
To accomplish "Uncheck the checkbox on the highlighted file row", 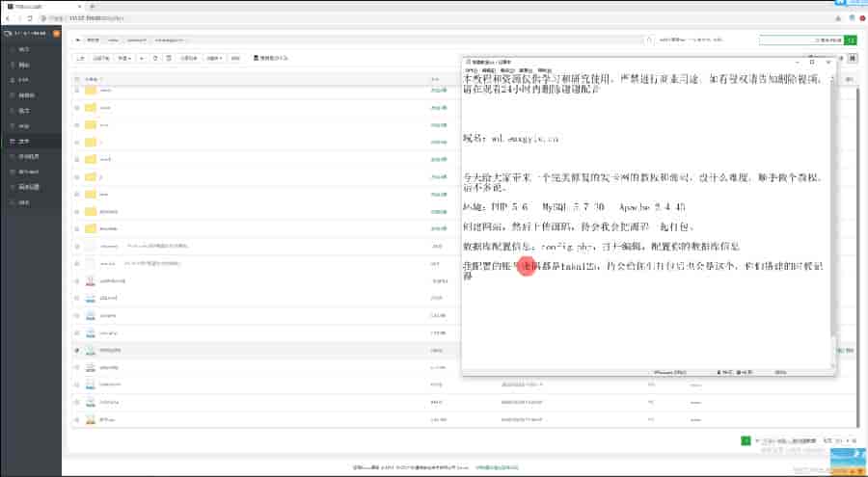I will tap(77, 350).
